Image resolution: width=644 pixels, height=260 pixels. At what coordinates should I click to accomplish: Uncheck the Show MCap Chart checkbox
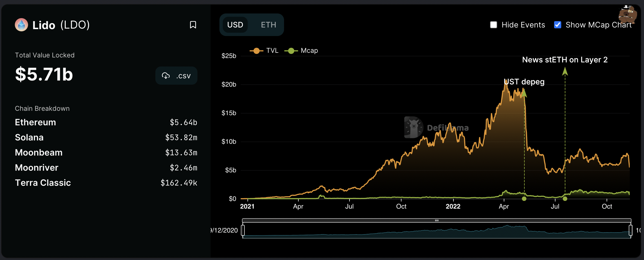point(558,25)
